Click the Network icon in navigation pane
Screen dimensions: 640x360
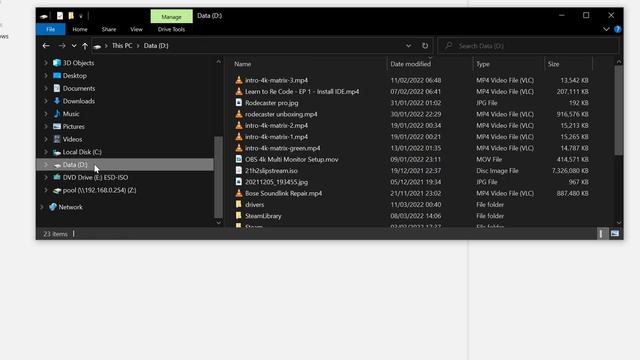[53, 207]
